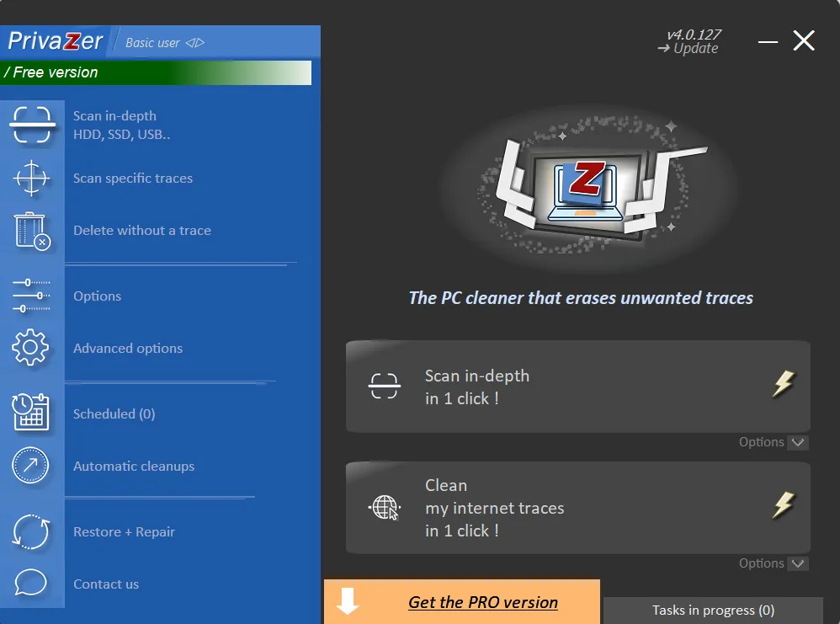Open Restore + Repair in the sidebar
Viewport: 840px width, 624px height.
(x=125, y=532)
